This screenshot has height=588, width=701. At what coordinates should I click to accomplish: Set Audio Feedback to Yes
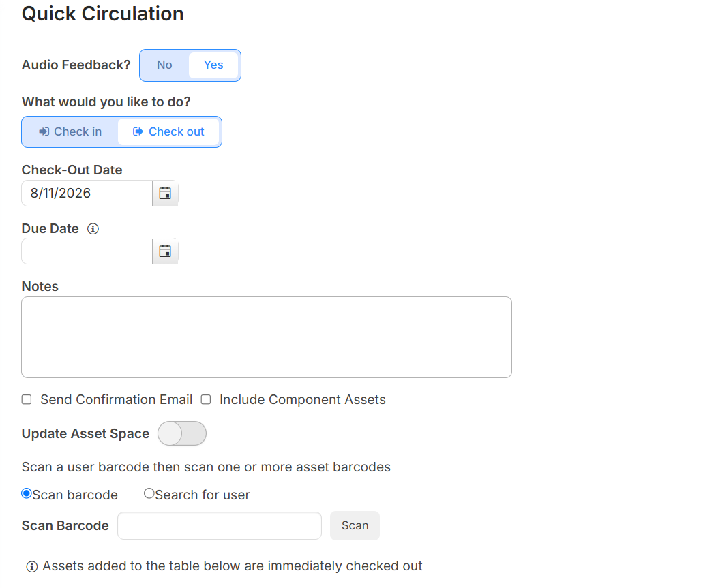point(213,65)
